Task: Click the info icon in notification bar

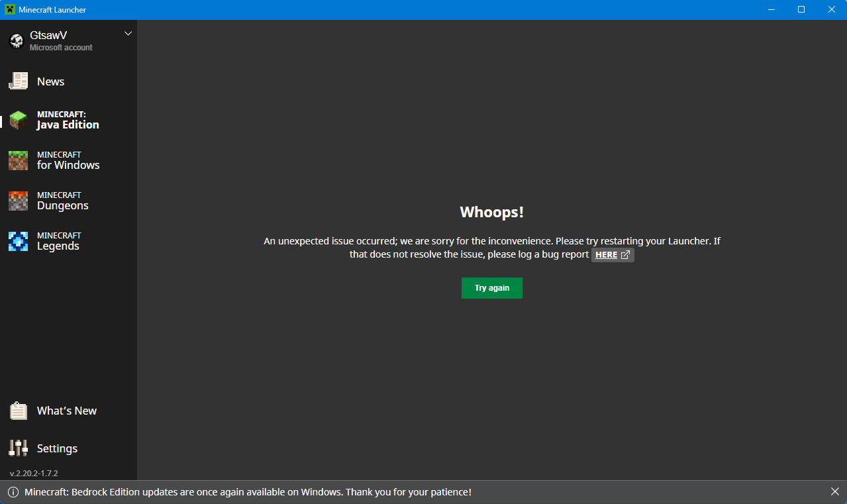Action: pyautogui.click(x=13, y=492)
